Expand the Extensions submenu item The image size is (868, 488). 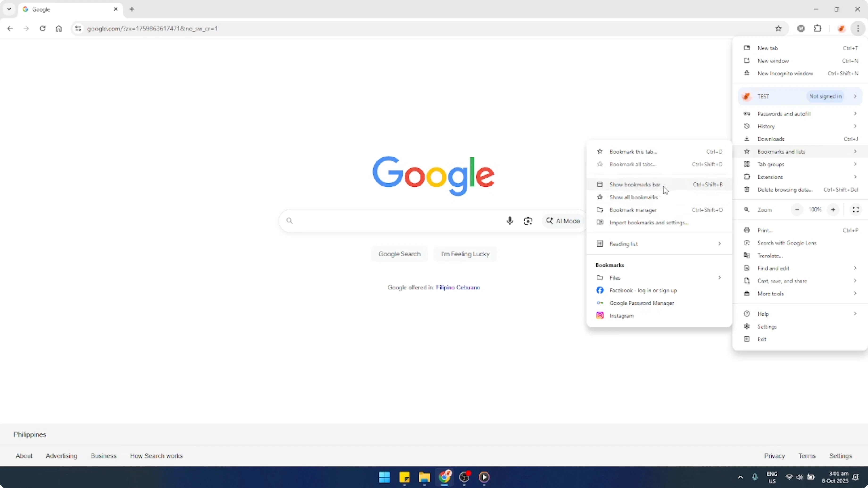pos(800,177)
